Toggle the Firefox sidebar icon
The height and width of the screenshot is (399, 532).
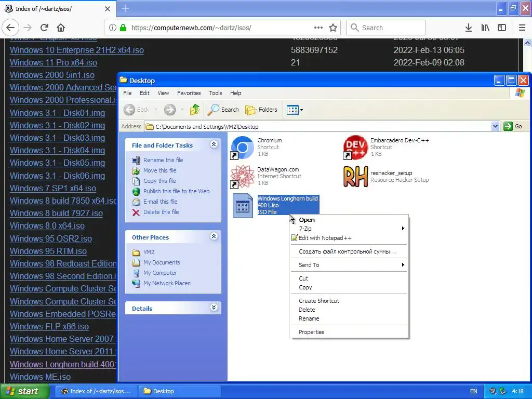[502, 28]
